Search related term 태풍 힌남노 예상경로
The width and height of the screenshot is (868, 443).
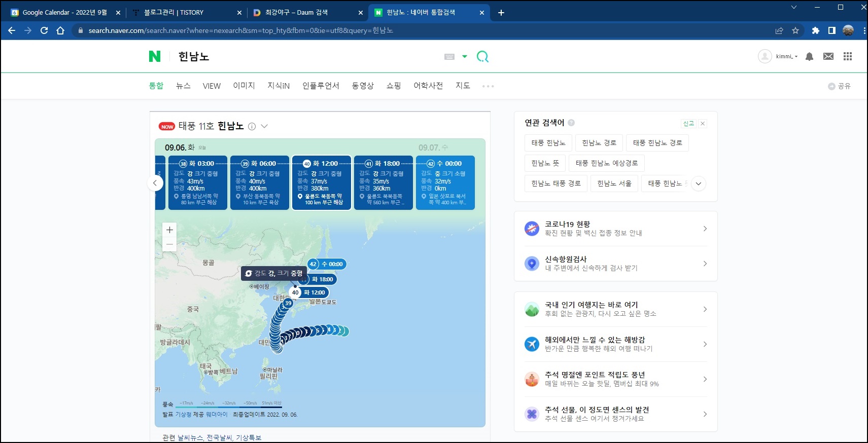point(607,163)
